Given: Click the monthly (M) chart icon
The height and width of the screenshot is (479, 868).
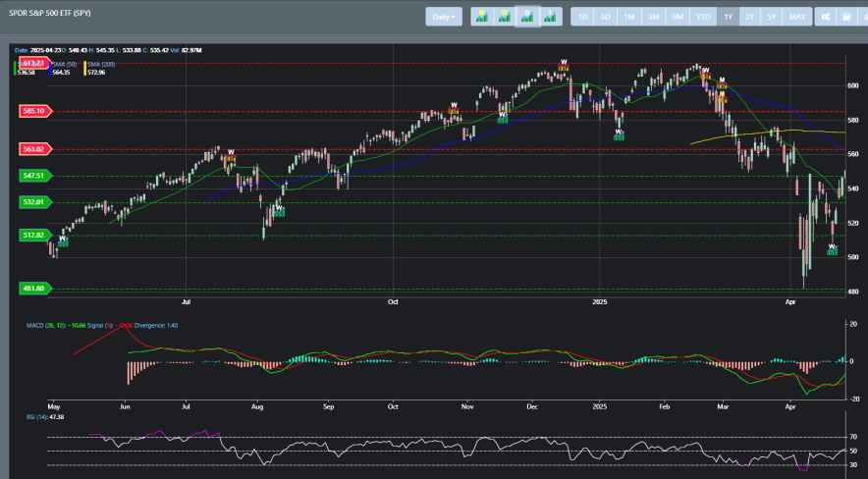Looking at the screenshot, I should click(482, 17).
